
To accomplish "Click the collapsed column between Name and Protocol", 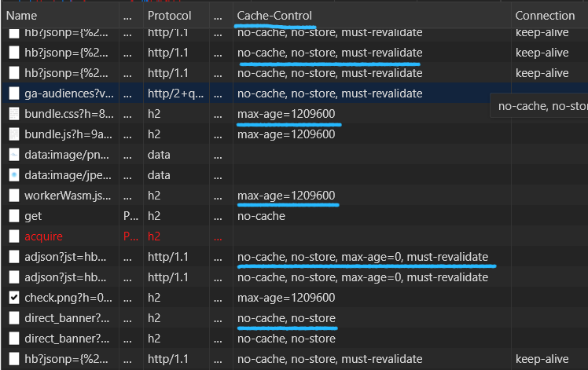I will tap(127, 16).
